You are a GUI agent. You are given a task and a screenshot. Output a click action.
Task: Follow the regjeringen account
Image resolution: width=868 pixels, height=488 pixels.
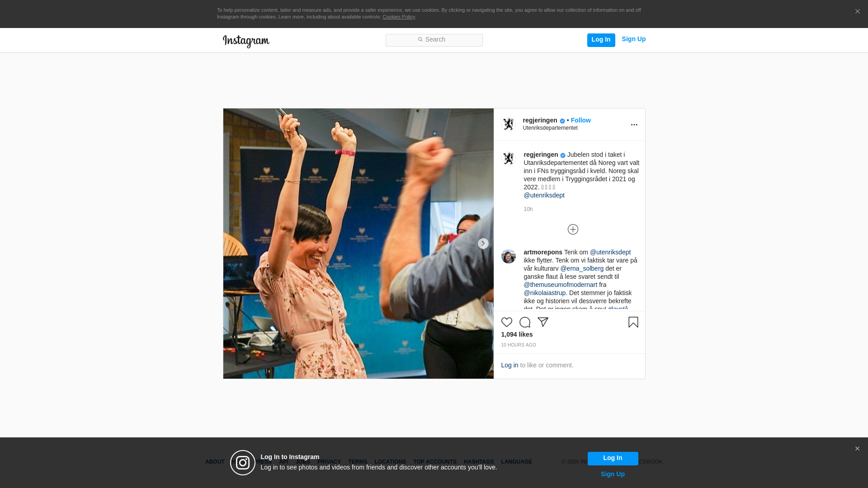coord(580,120)
